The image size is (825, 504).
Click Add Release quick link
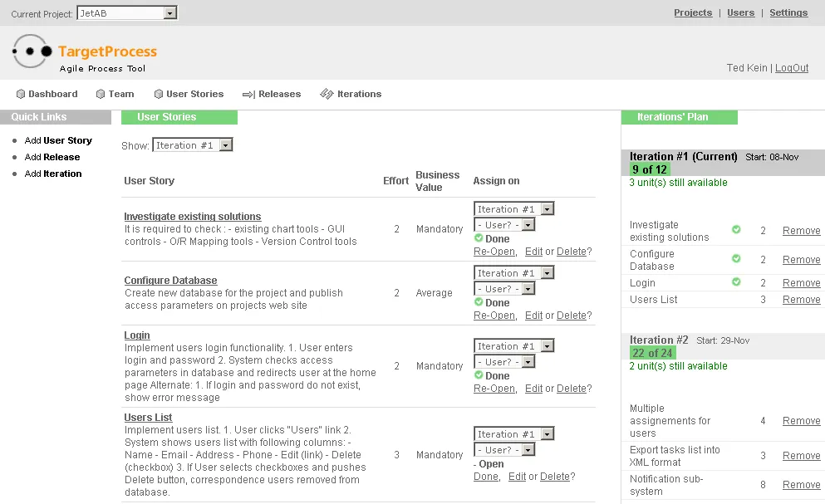point(52,157)
